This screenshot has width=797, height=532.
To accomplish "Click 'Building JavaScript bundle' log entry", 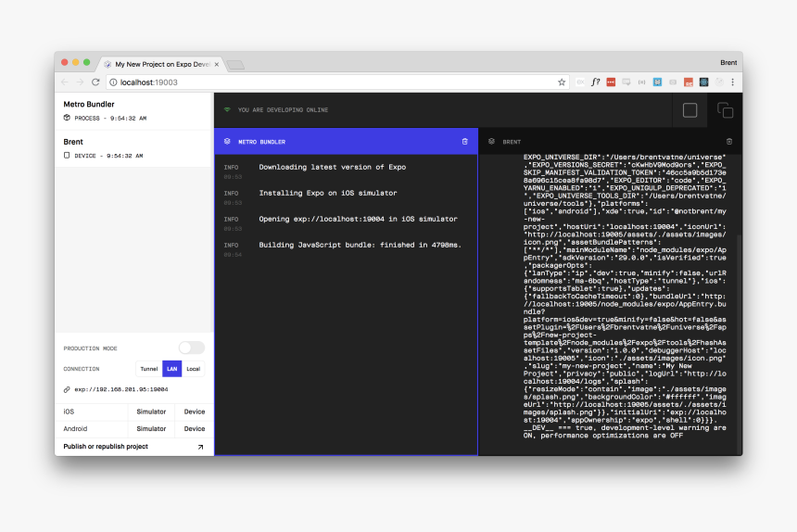I will (360, 245).
